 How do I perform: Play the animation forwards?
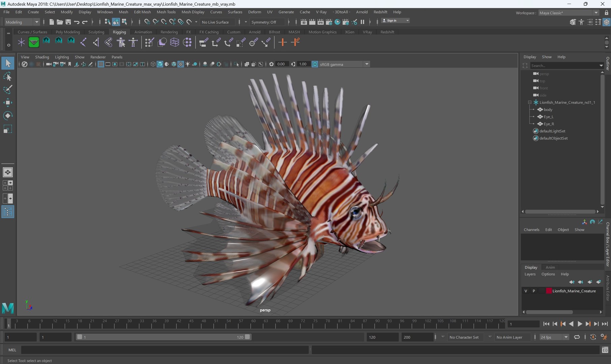tap(580, 324)
